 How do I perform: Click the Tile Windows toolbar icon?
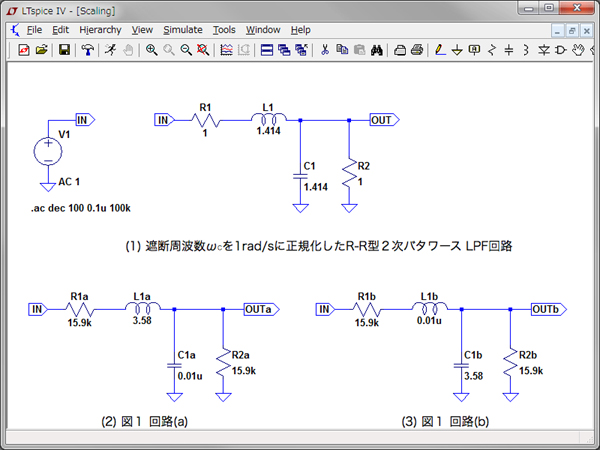[267, 50]
